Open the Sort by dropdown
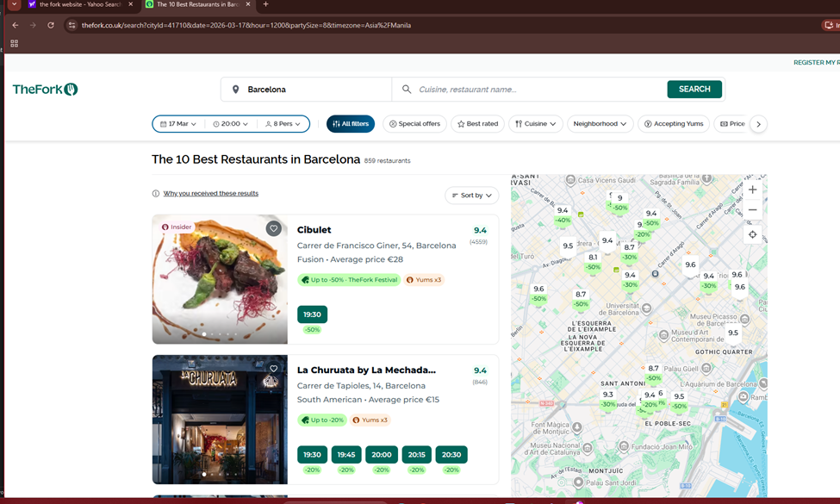 [x=472, y=196]
